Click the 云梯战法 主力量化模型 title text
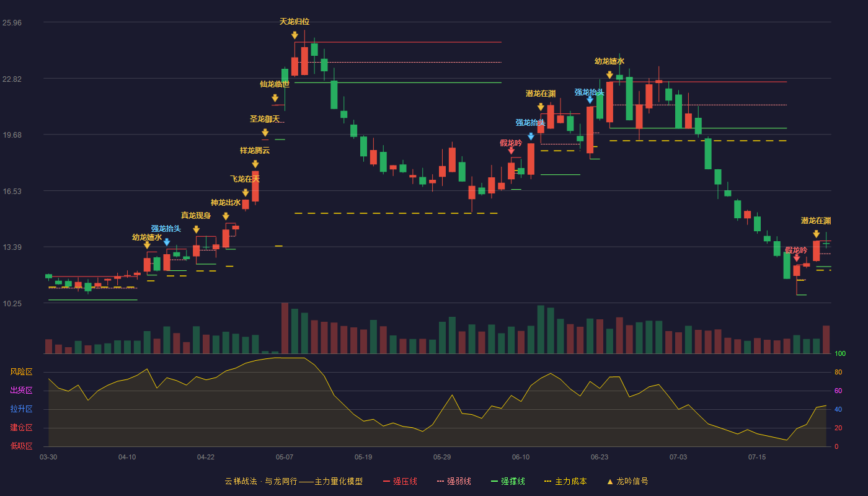 click(x=293, y=481)
